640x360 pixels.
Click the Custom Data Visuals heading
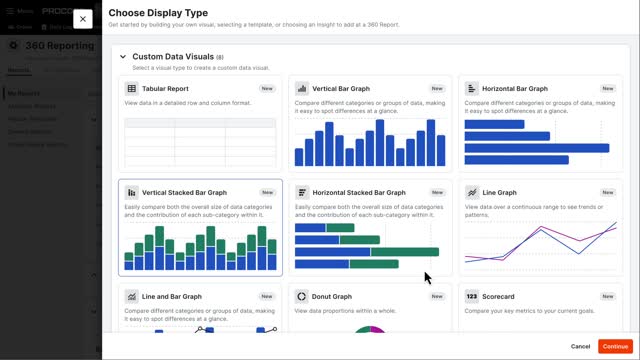(173, 57)
